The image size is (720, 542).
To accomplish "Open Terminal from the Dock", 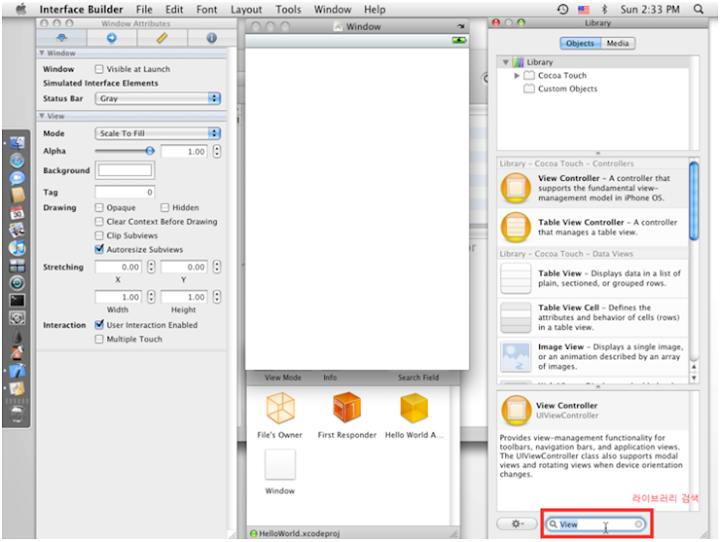I will pyautogui.click(x=17, y=300).
